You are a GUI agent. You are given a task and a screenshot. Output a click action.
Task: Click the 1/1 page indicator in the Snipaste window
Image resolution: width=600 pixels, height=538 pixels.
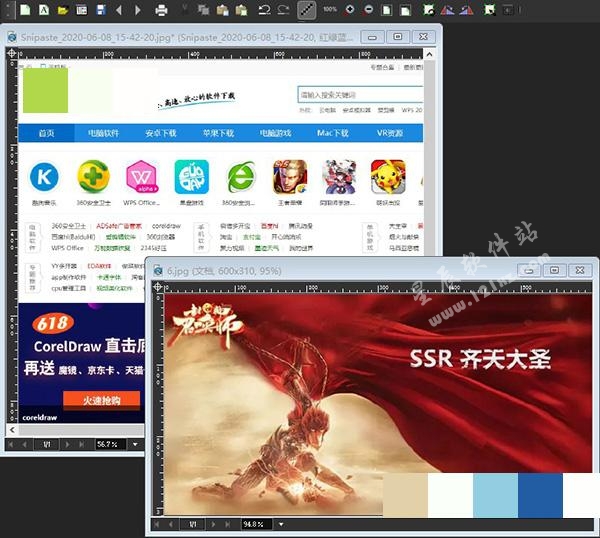[47, 445]
